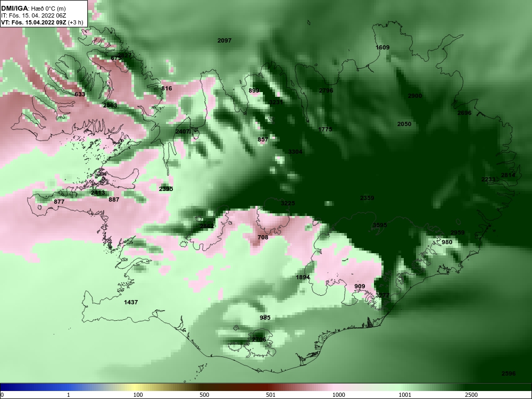Click the pink segment of the color scale
Viewport: 532px width, 399px height.
[x=334, y=387]
